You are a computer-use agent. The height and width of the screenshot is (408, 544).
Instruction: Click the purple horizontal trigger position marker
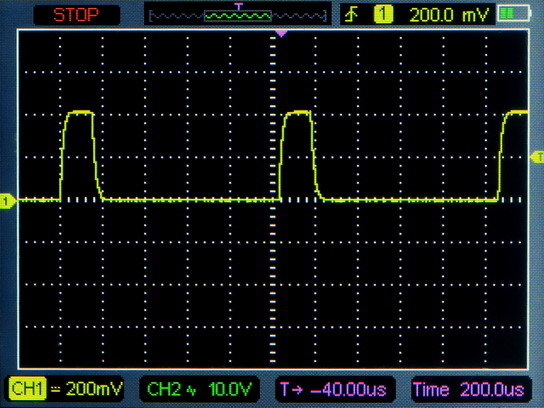tap(281, 33)
